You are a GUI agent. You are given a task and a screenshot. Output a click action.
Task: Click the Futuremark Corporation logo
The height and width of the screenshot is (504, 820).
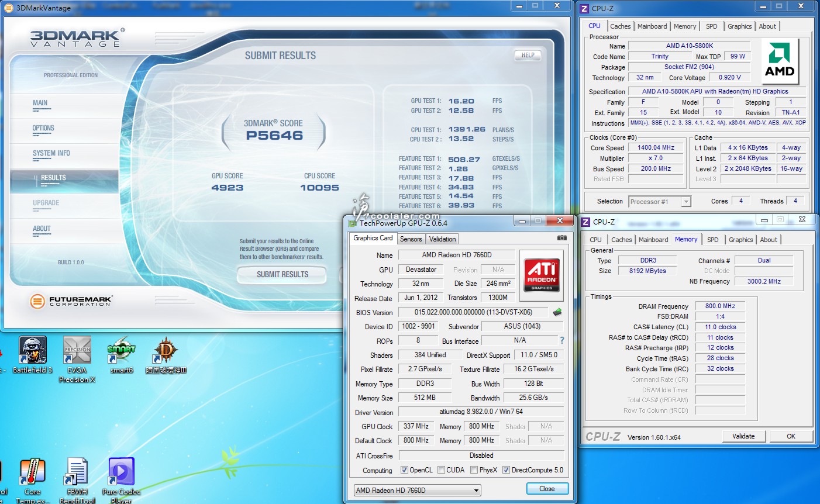[x=71, y=301]
